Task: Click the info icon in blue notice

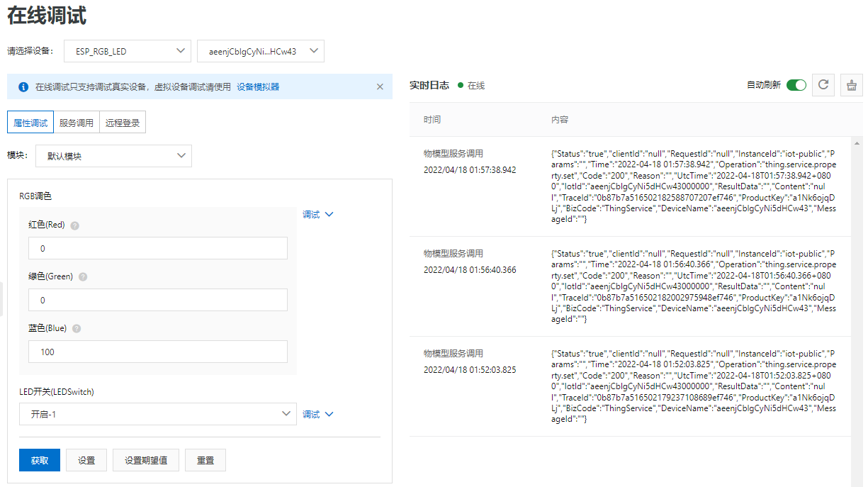Action: pyautogui.click(x=23, y=87)
